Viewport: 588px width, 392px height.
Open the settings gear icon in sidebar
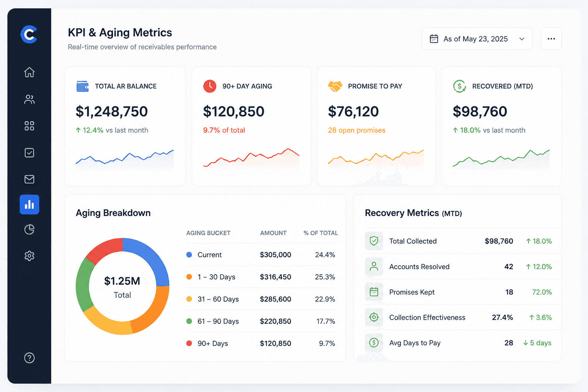(29, 256)
